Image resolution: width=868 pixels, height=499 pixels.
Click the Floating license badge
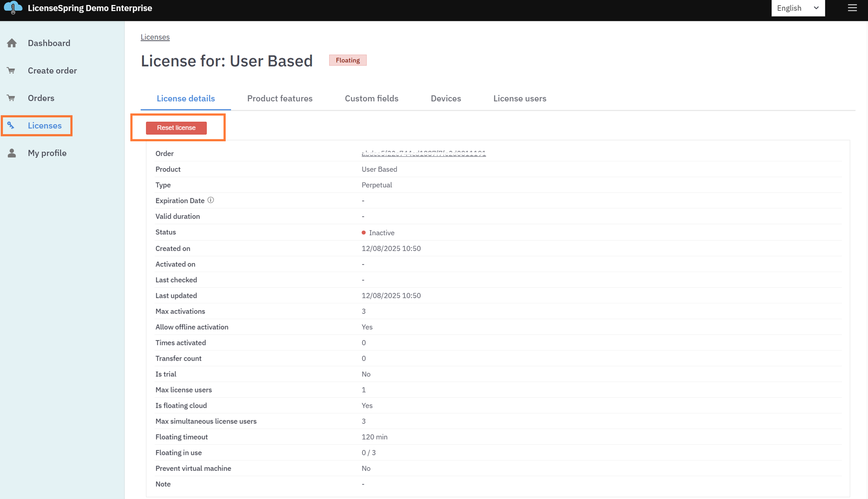click(347, 60)
